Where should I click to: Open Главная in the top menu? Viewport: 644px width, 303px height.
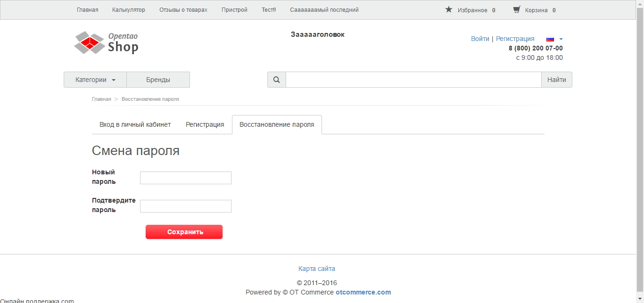88,10
